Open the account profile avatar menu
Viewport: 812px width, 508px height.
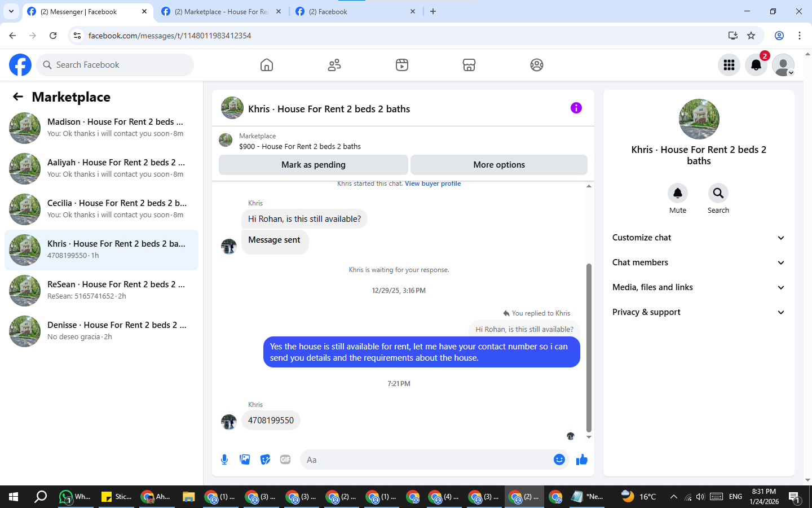[783, 65]
